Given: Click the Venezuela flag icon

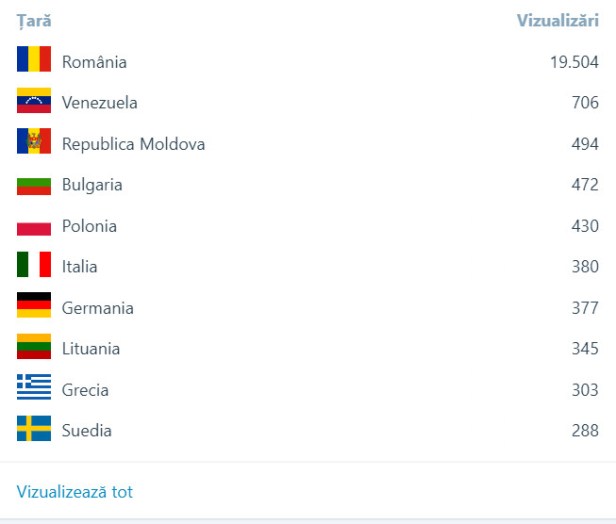Looking at the screenshot, I should click(x=34, y=102).
